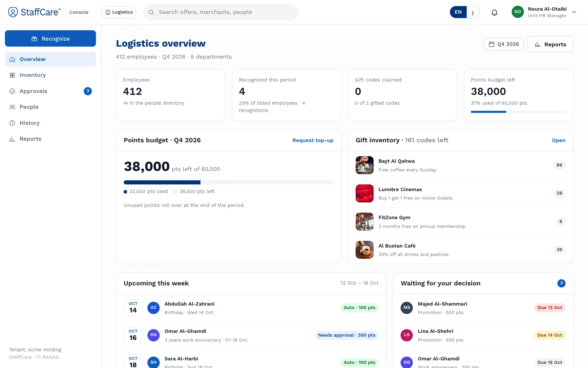Image resolution: width=588 pixels, height=368 pixels.
Task: Click the Al Bustan Café 39 count
Action: tap(559, 249)
